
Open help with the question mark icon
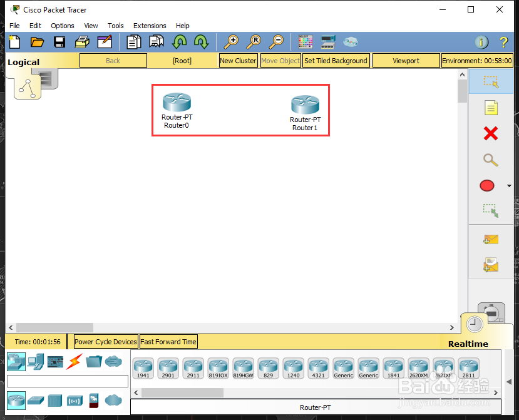click(x=504, y=43)
